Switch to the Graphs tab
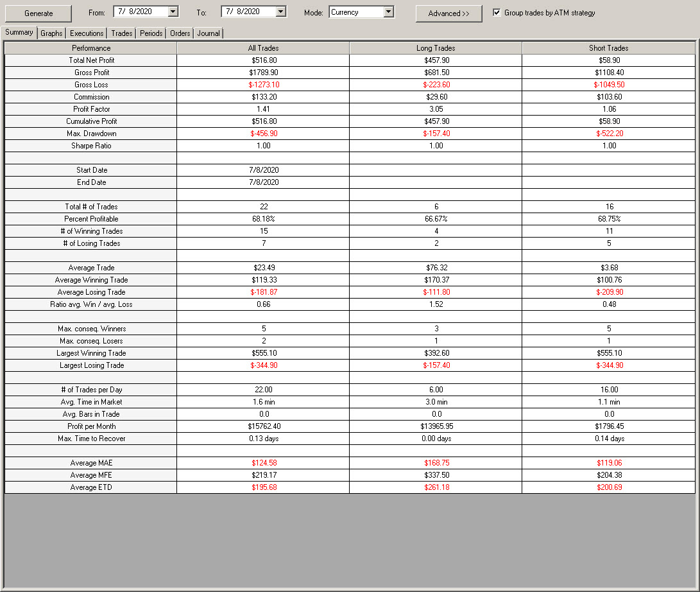 point(51,33)
